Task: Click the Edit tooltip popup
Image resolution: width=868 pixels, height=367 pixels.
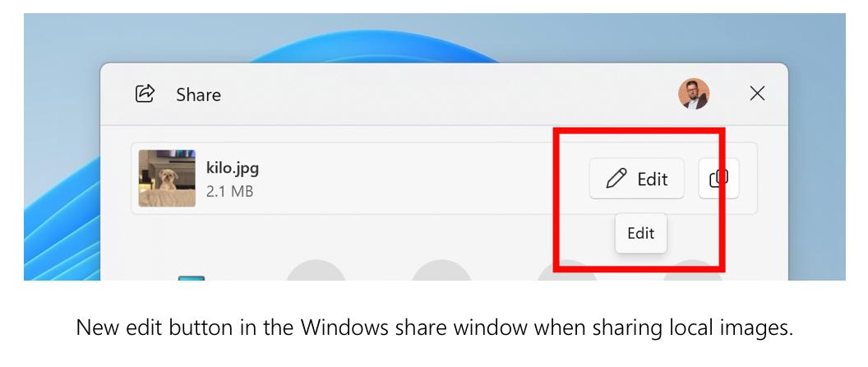Action: click(641, 234)
